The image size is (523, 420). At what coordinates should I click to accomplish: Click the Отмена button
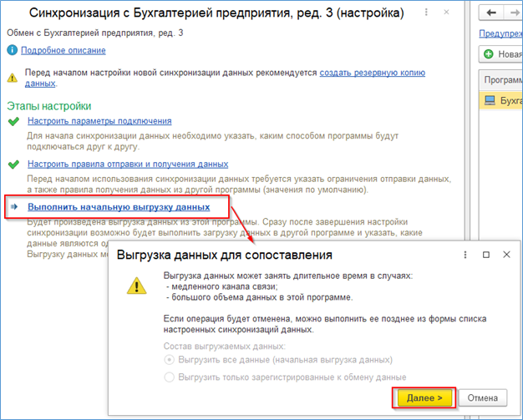tap(482, 397)
